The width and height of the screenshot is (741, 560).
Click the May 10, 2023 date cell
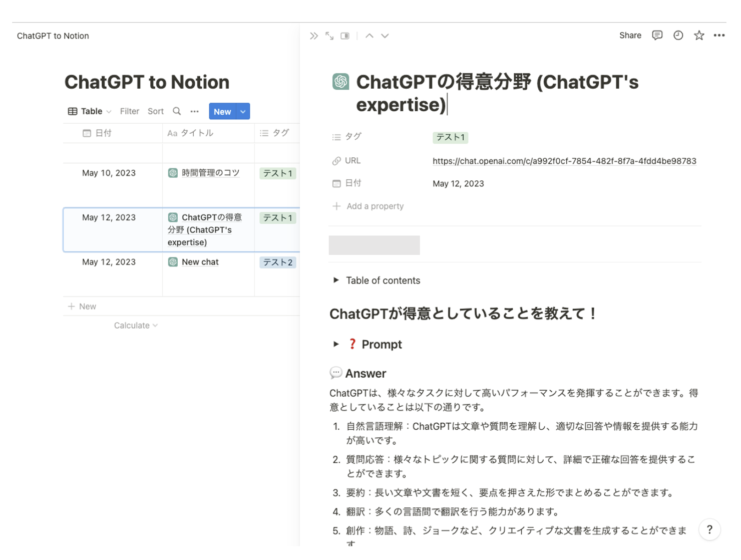coord(109,173)
